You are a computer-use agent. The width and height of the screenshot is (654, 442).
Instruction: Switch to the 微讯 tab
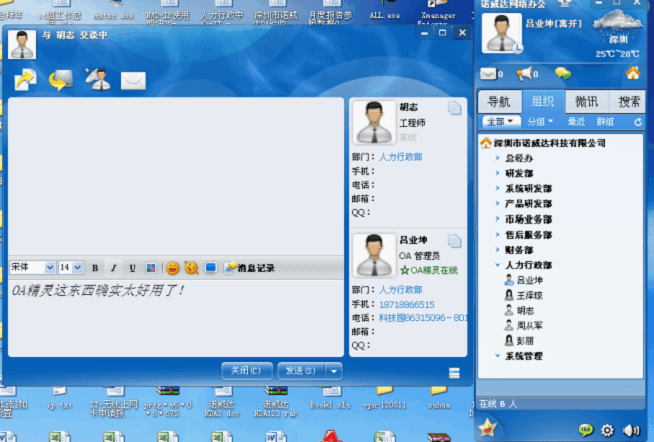tap(587, 101)
